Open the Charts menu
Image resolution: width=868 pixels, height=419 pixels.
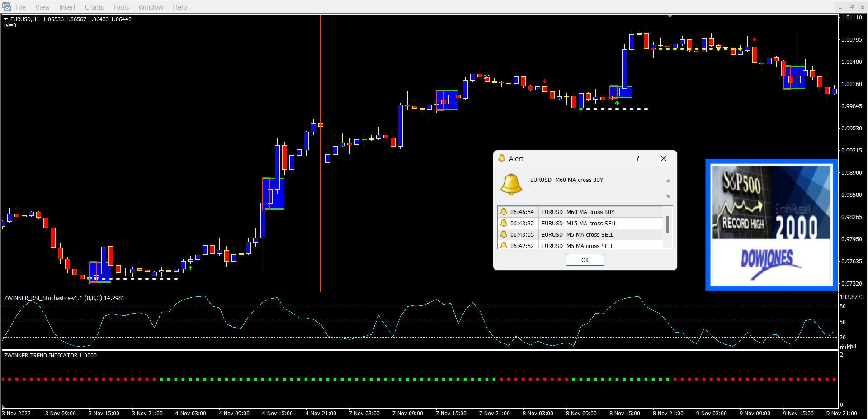94,7
